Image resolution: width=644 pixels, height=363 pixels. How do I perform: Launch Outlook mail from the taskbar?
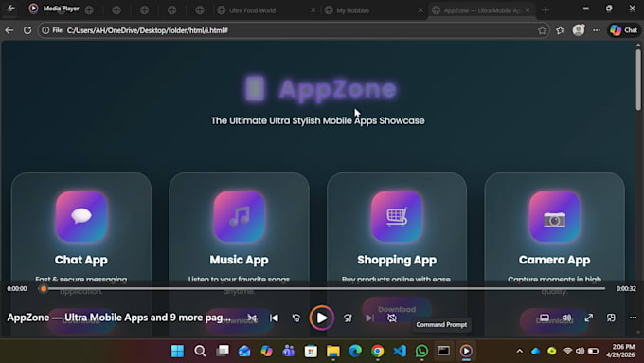[244, 351]
